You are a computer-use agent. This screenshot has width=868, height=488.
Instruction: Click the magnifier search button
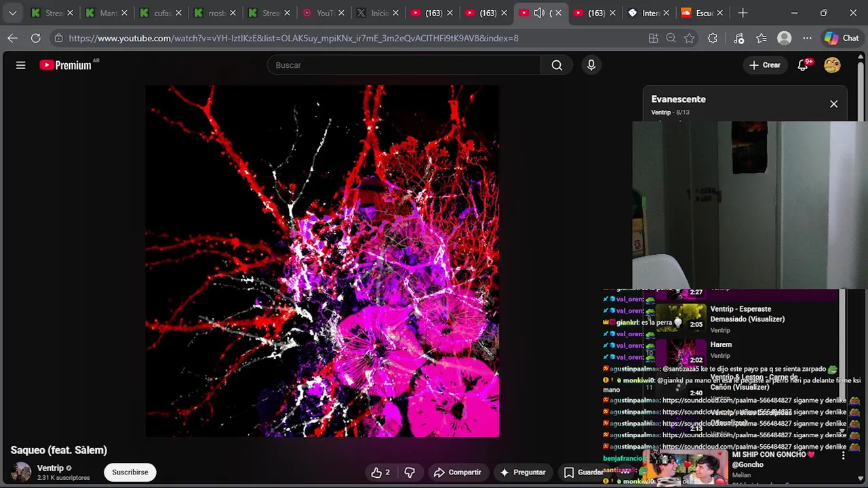click(557, 65)
